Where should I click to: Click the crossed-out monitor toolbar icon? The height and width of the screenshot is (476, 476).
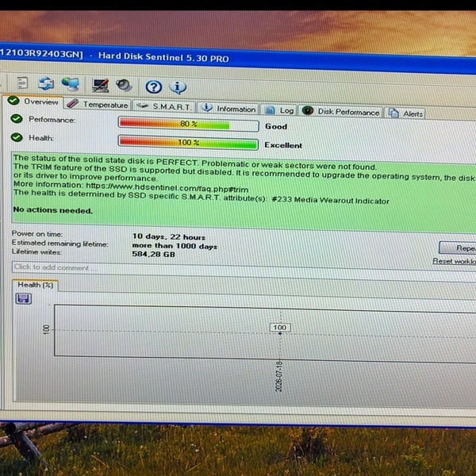click(101, 86)
